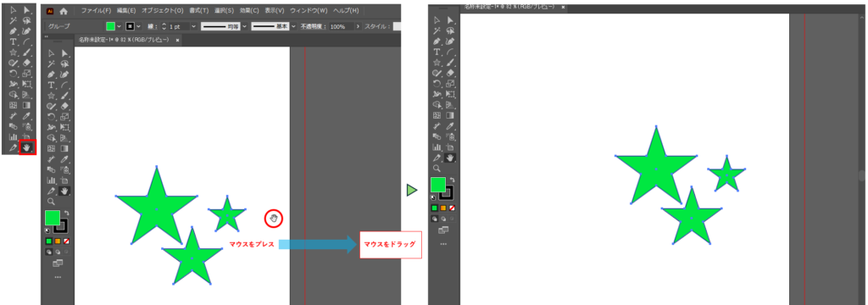Open the ファイル(F) menu

pyautogui.click(x=96, y=10)
